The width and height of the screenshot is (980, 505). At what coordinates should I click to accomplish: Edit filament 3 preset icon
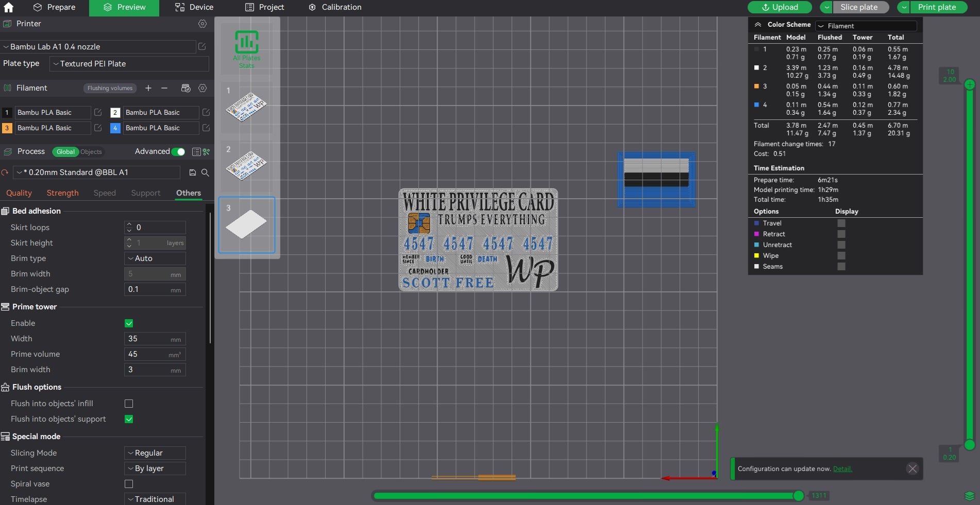click(98, 128)
